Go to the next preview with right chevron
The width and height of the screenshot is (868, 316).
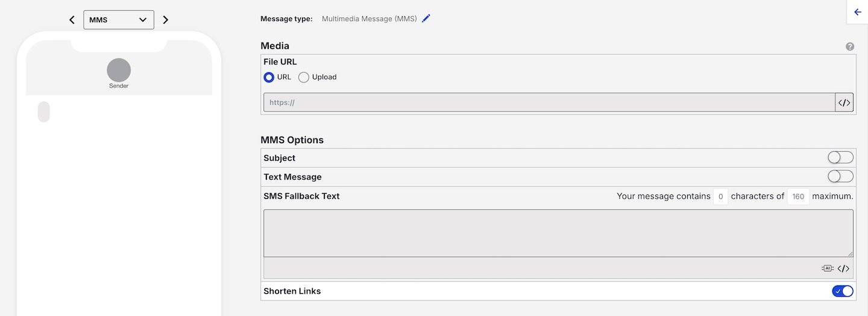166,20
